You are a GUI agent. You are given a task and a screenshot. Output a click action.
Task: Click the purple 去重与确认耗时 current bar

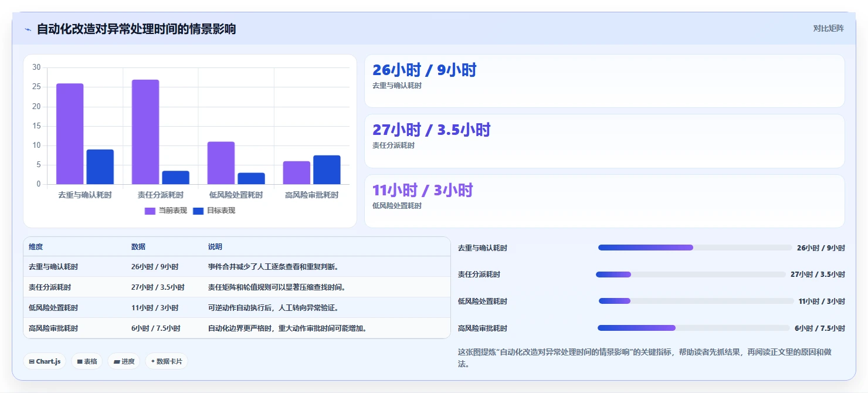point(70,134)
